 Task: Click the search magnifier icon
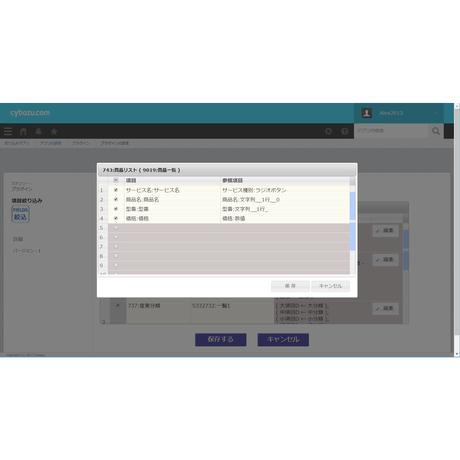[x=436, y=131]
